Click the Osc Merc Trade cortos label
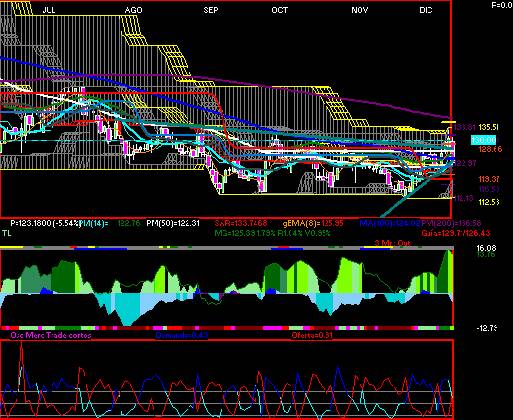The width and height of the screenshot is (513, 420). click(x=51, y=335)
